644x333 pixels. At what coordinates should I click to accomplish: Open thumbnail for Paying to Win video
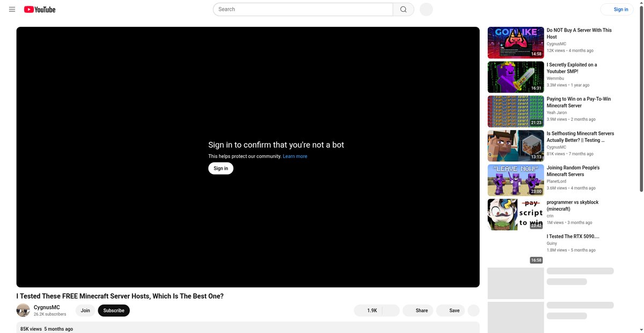[516, 111]
